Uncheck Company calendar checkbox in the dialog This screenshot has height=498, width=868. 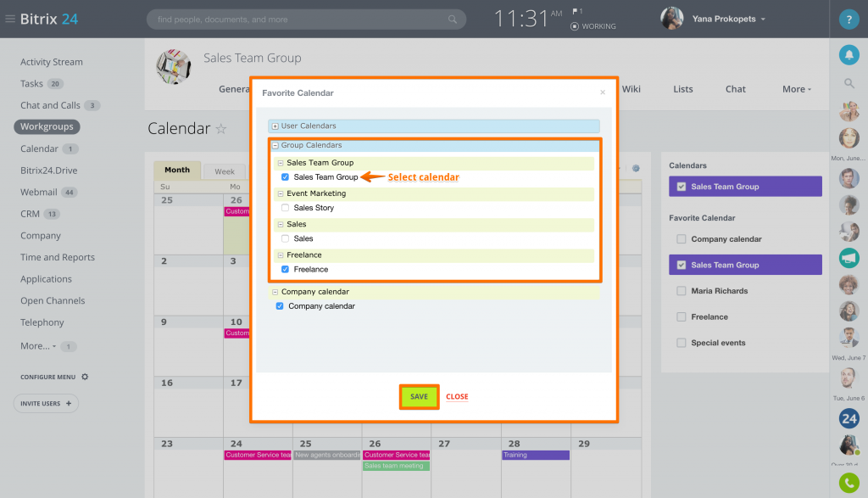click(x=280, y=305)
